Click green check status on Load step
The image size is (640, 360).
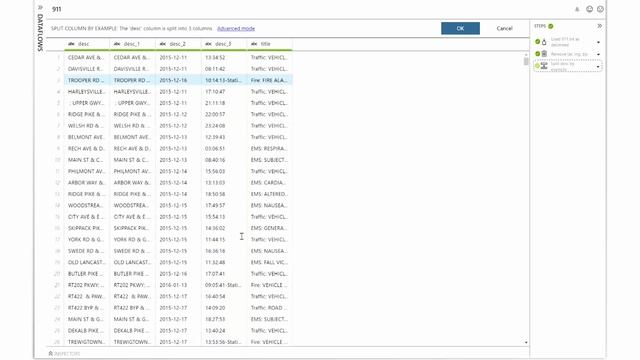[538, 42]
